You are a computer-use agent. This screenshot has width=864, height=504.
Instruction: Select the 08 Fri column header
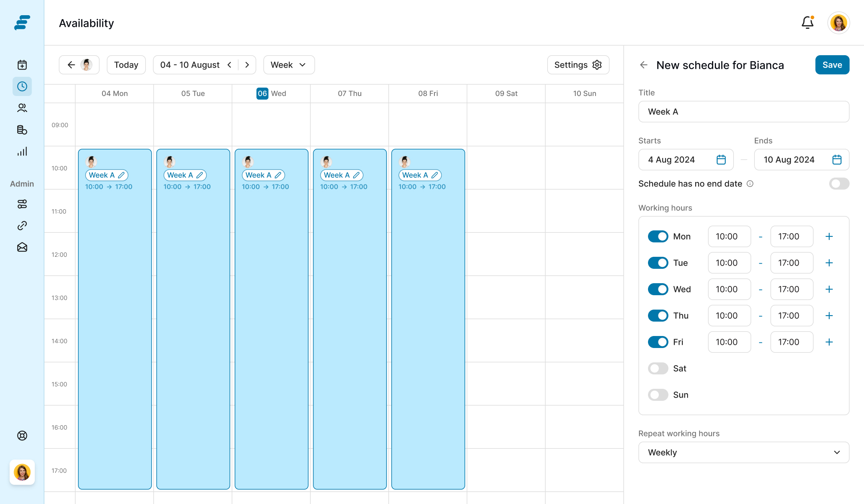(428, 94)
